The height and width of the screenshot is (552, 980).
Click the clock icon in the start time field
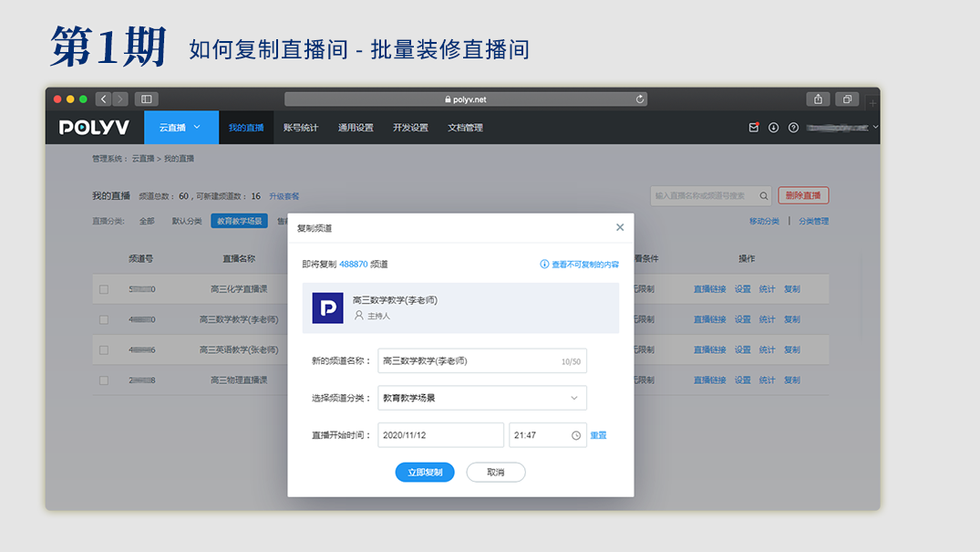tap(576, 435)
